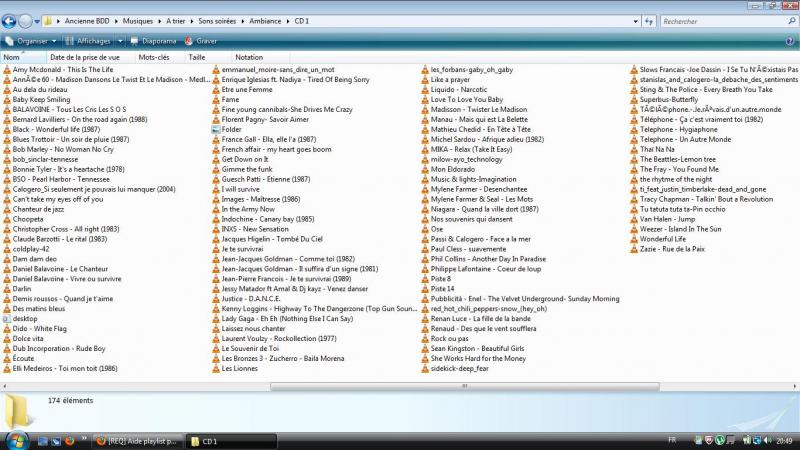Screen dimensions: 800x450
Task: Open the Help question mark icon
Action: coord(790,41)
